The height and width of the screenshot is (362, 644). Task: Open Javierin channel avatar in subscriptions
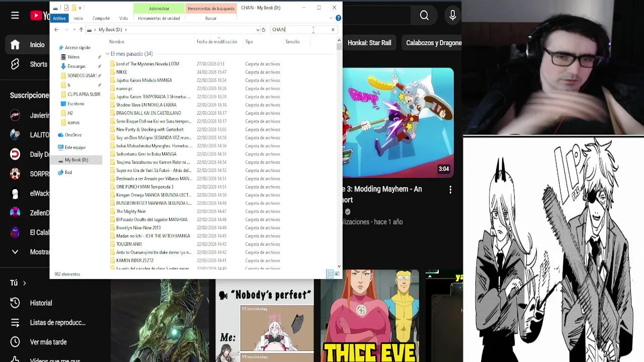coord(15,115)
